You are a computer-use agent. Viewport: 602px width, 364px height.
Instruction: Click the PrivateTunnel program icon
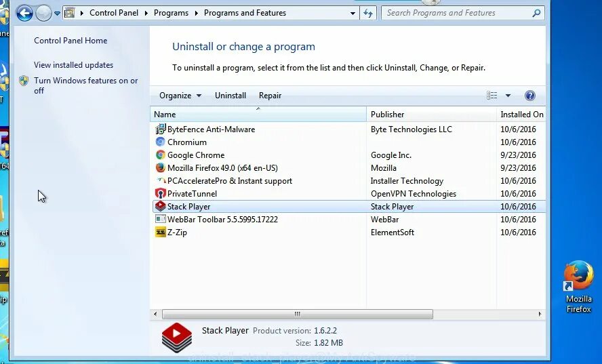pyautogui.click(x=160, y=193)
